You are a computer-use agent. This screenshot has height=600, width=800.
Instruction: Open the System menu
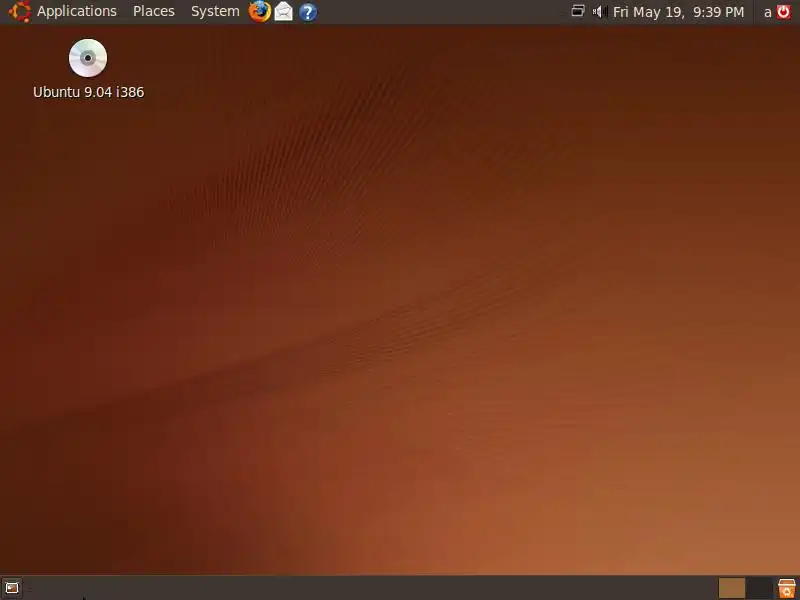(x=215, y=11)
